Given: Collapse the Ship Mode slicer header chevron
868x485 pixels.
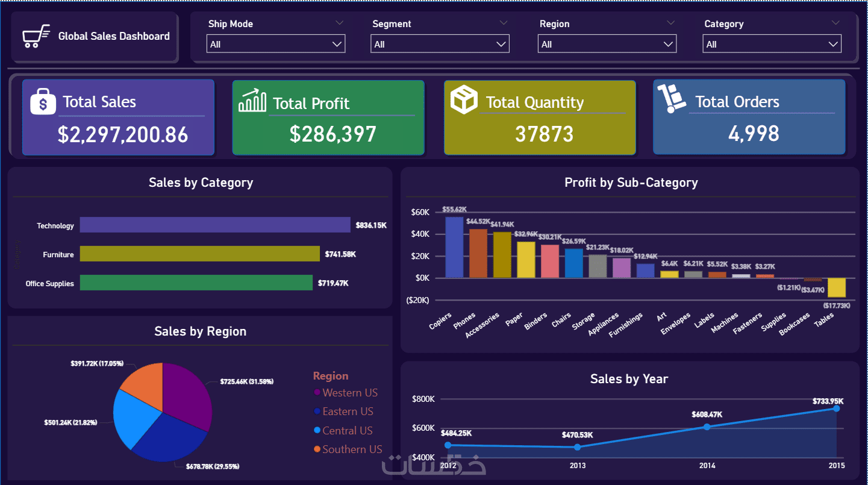Looking at the screenshot, I should point(339,23).
